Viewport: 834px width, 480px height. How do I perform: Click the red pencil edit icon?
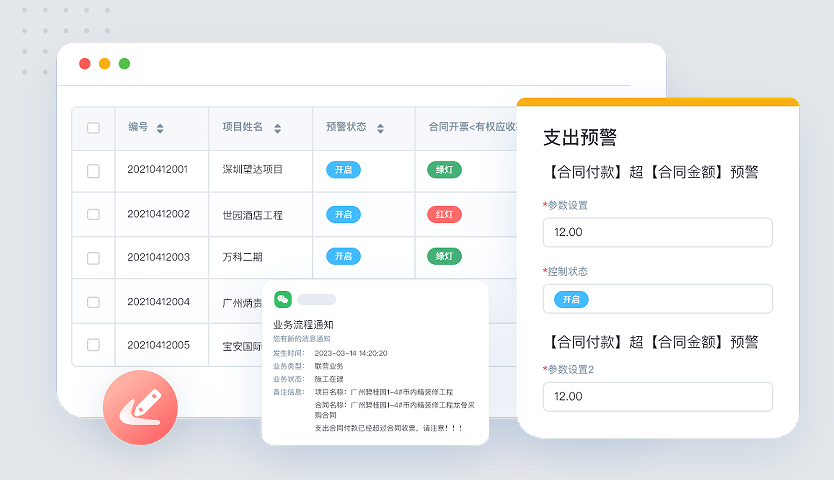(x=140, y=407)
